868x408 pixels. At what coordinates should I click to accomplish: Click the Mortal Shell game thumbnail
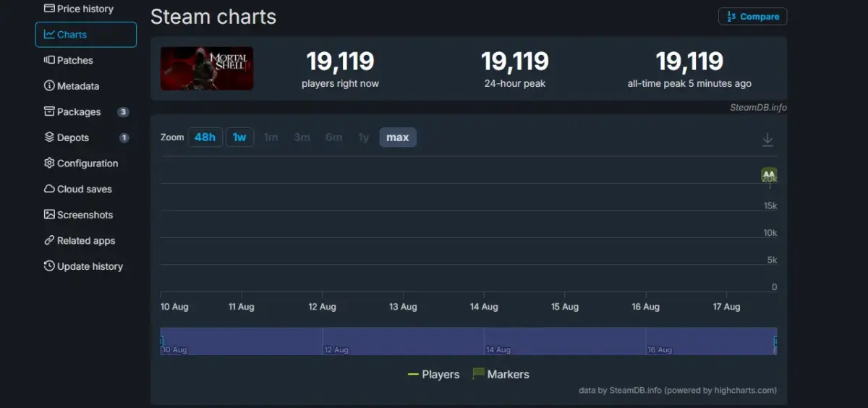207,69
